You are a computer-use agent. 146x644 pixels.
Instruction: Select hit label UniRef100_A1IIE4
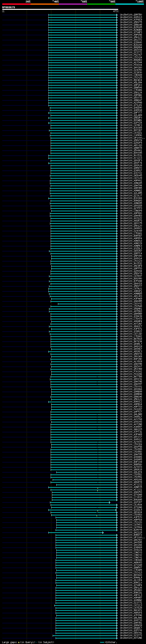(131, 580)
